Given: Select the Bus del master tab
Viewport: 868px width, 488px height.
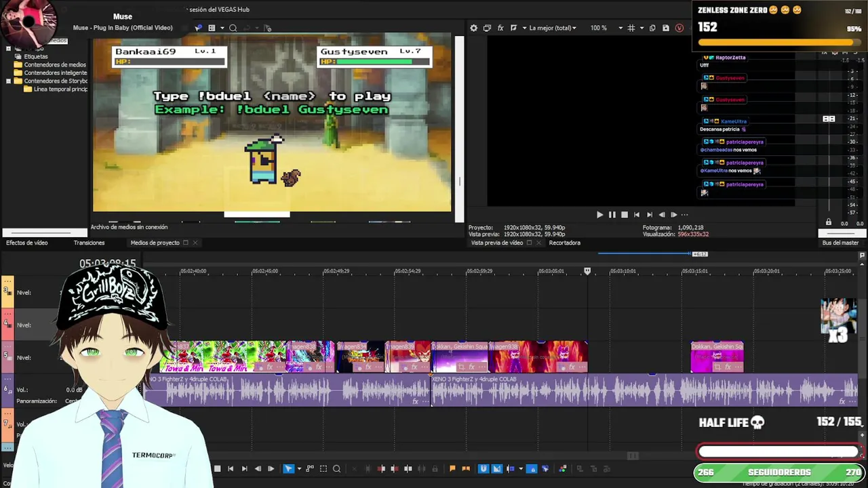Looking at the screenshot, I should tap(840, 243).
